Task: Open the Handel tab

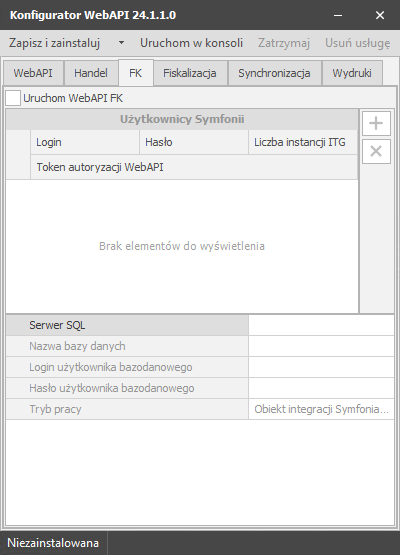Action: pyautogui.click(x=91, y=73)
